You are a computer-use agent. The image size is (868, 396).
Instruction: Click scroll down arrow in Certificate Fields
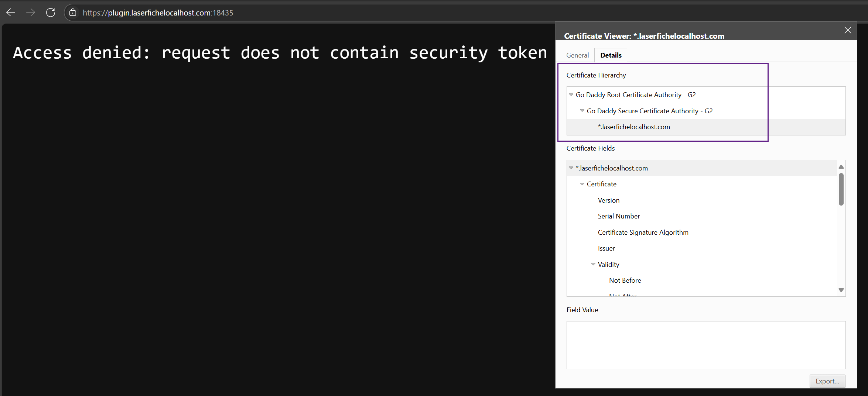tap(841, 290)
